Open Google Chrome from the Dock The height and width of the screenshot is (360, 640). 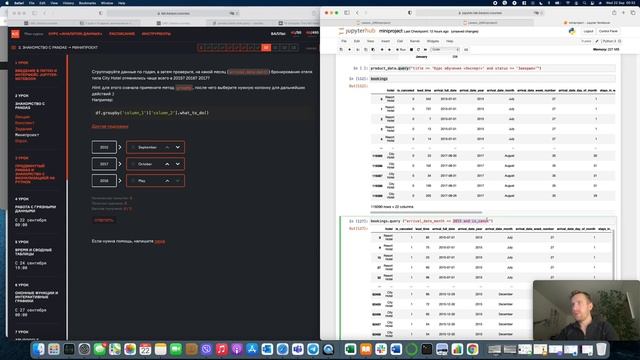point(473,349)
